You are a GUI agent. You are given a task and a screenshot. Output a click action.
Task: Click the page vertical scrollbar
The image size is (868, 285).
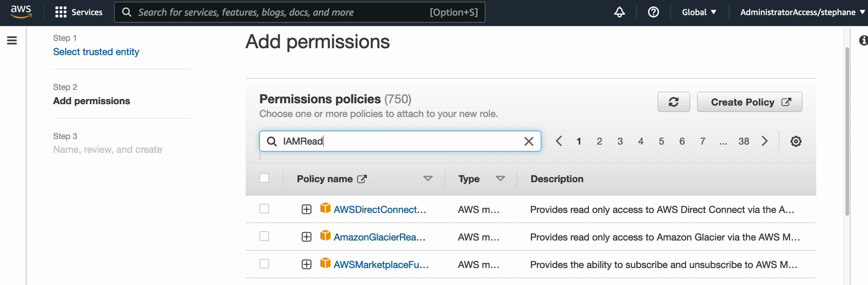pyautogui.click(x=847, y=131)
